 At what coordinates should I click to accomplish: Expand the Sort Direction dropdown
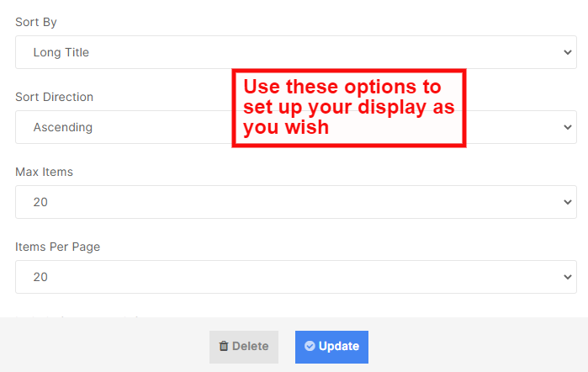click(x=126, y=127)
